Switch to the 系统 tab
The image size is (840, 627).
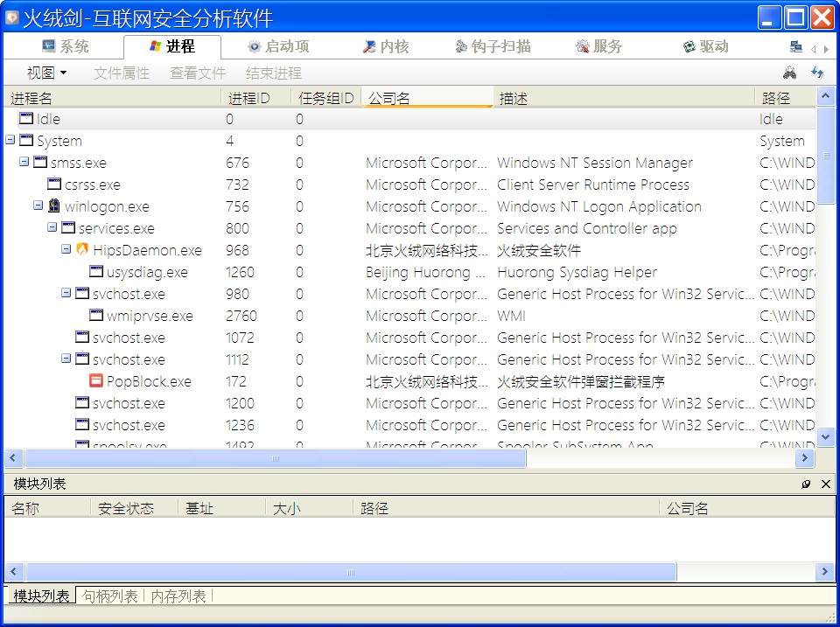coord(66,46)
